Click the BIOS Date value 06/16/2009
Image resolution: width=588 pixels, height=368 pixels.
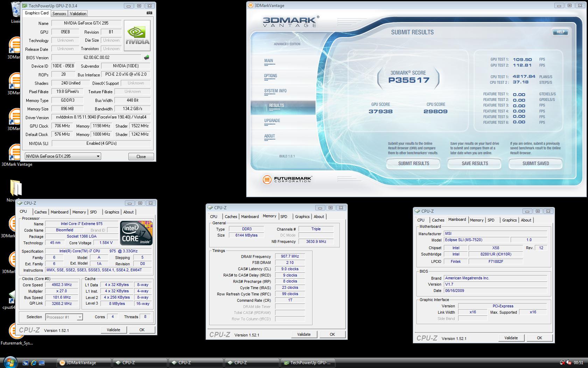coord(495,291)
